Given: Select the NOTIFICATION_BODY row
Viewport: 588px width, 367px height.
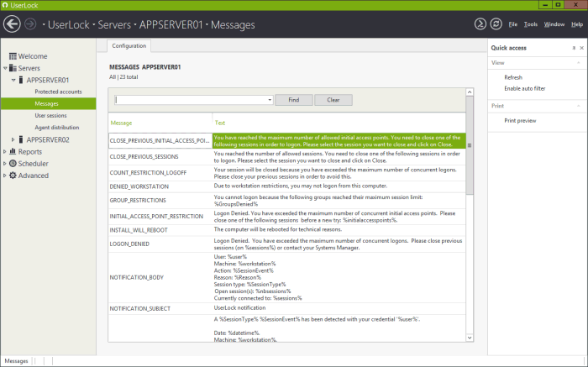Looking at the screenshot, I should pos(287,277).
